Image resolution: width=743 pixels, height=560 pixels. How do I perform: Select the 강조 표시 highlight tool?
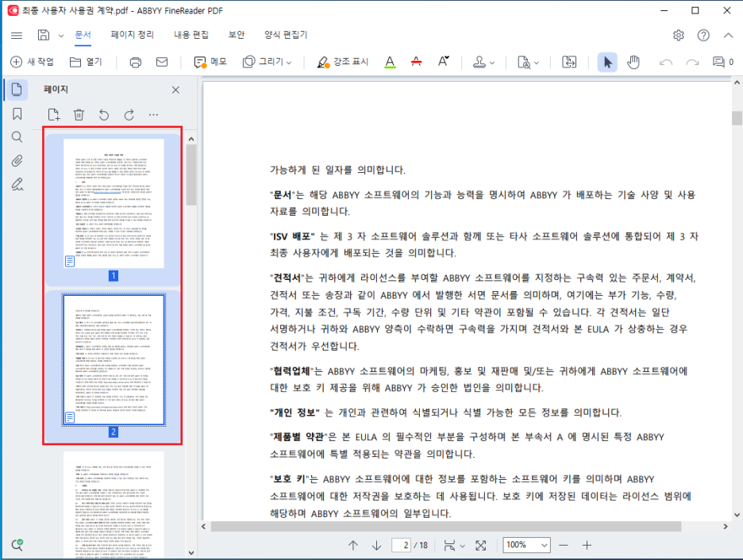point(343,62)
